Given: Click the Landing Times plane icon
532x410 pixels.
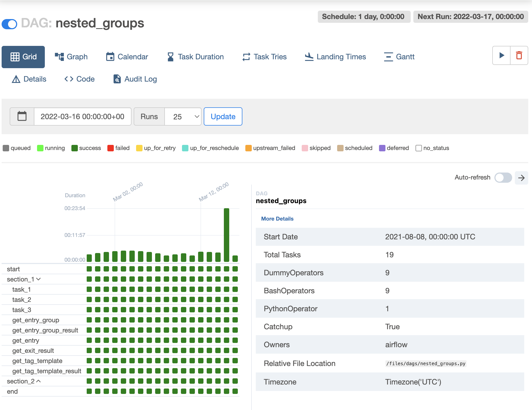Looking at the screenshot, I should click(x=309, y=57).
